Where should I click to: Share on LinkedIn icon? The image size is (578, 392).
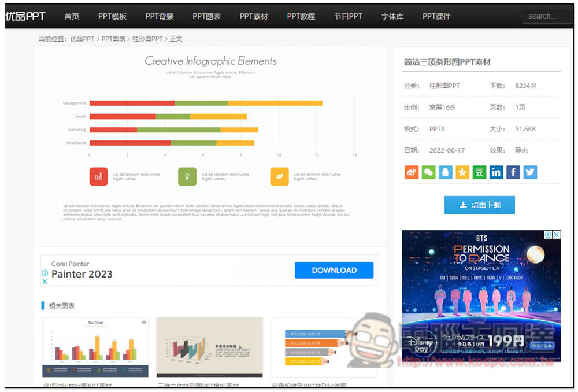(x=496, y=172)
